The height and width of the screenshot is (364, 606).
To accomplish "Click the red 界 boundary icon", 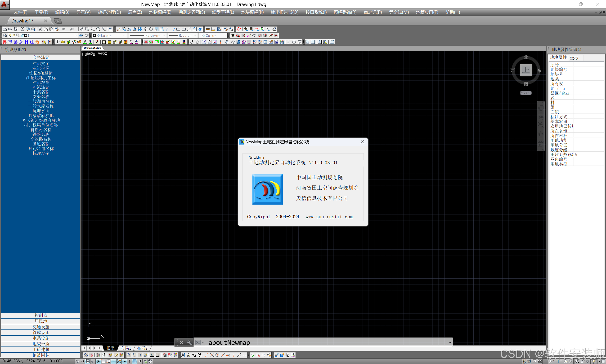I will click(5, 42).
